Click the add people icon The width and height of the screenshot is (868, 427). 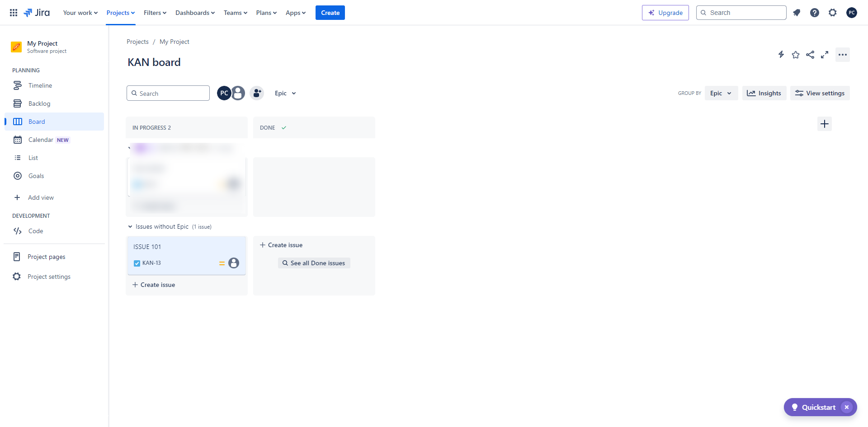click(257, 93)
